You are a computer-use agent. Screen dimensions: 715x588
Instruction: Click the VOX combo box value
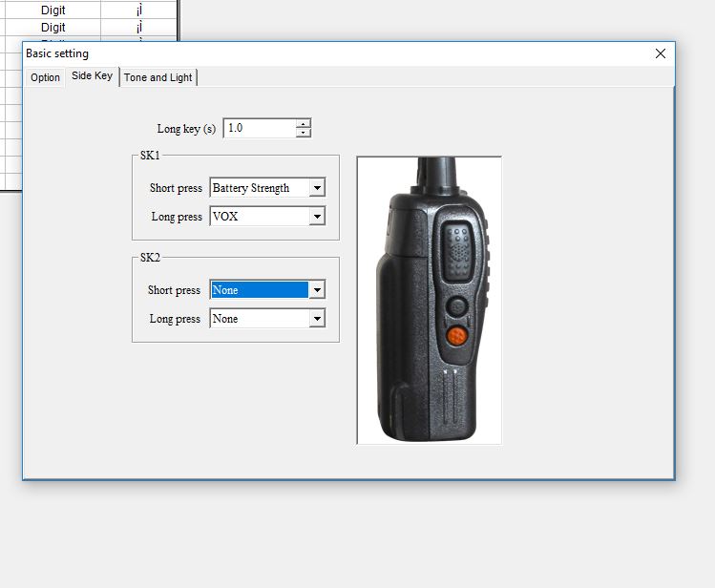(260, 216)
